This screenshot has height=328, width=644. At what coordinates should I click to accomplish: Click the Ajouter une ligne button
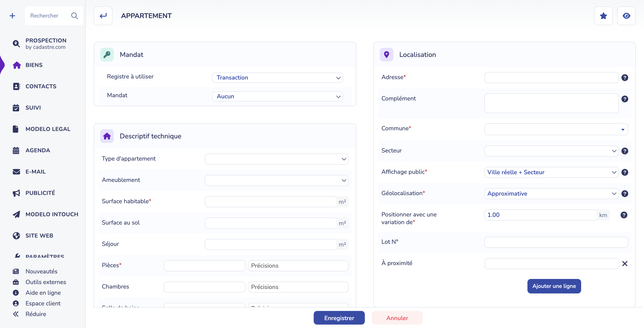pos(554,286)
